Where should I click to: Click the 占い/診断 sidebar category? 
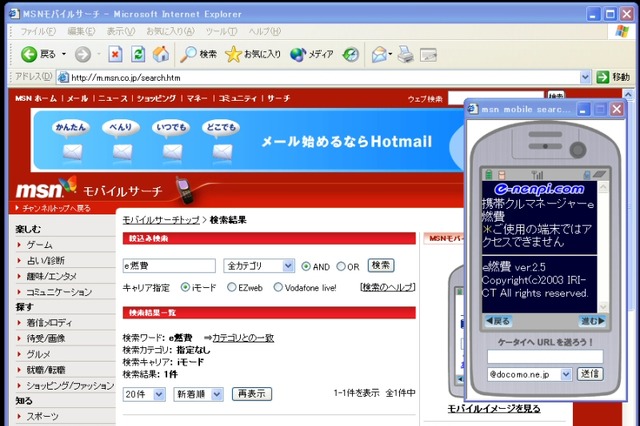tap(45, 260)
